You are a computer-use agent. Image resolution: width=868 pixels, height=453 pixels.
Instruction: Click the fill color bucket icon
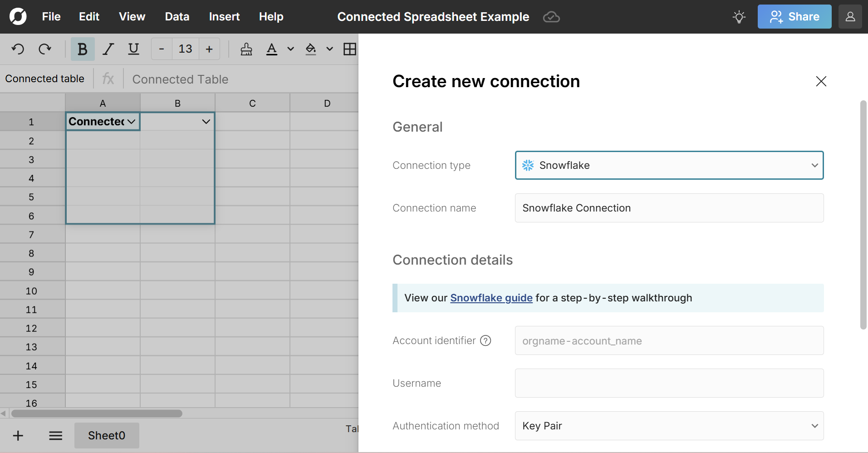tap(311, 49)
